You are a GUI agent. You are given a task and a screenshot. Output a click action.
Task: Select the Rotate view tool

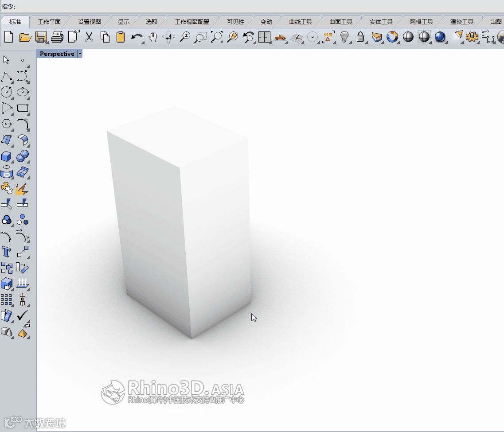point(169,37)
